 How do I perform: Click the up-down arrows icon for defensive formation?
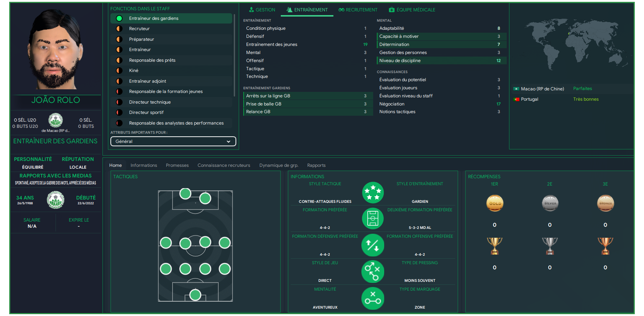[373, 245]
